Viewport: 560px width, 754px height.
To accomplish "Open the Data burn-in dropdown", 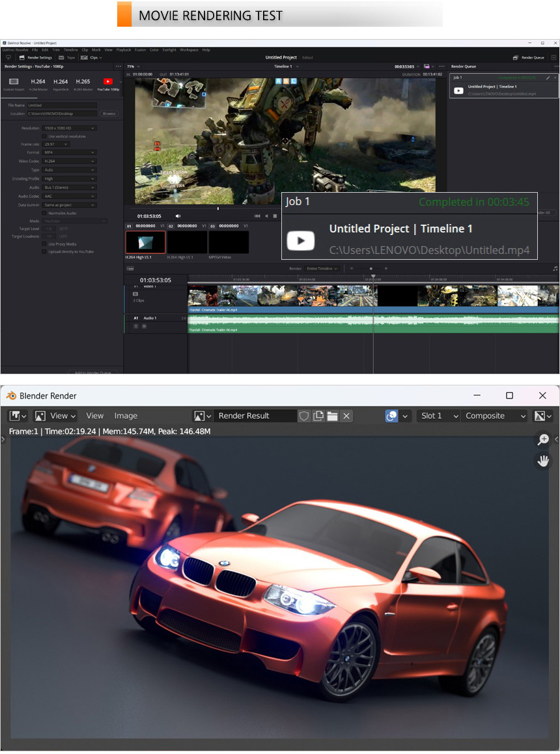I will pos(69,205).
